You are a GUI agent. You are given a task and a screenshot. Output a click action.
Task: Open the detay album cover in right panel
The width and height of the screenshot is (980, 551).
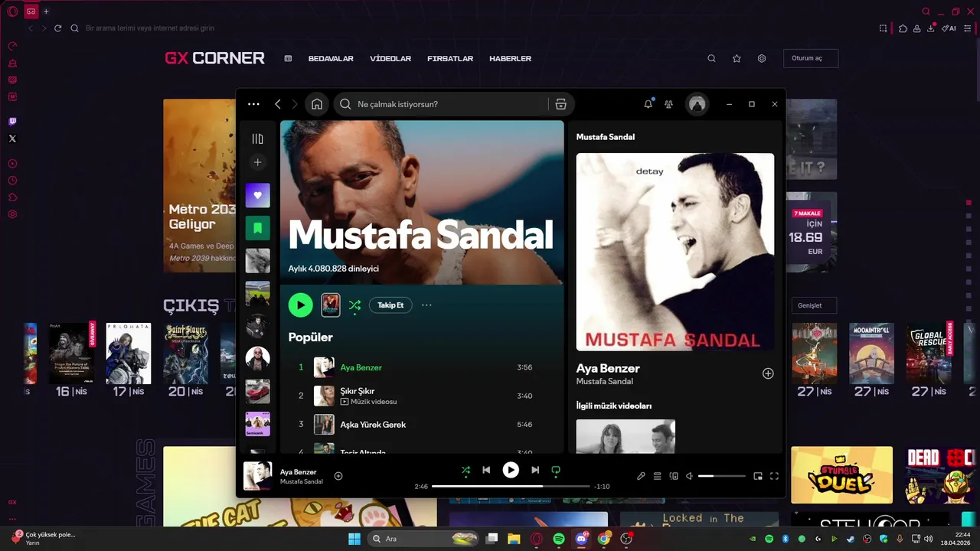point(675,252)
